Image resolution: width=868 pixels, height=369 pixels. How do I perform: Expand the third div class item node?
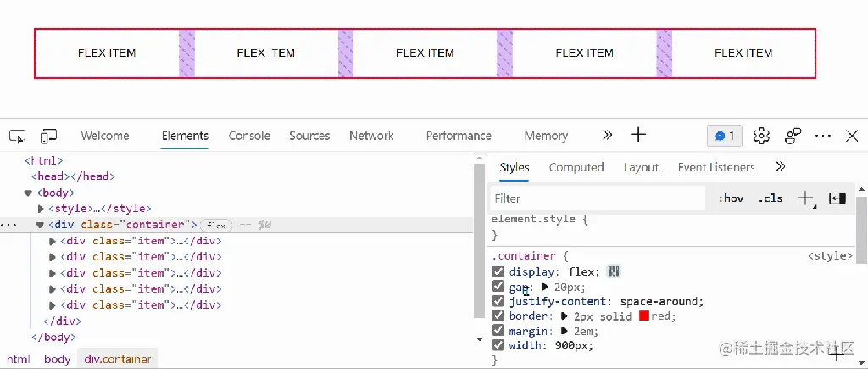(53, 273)
